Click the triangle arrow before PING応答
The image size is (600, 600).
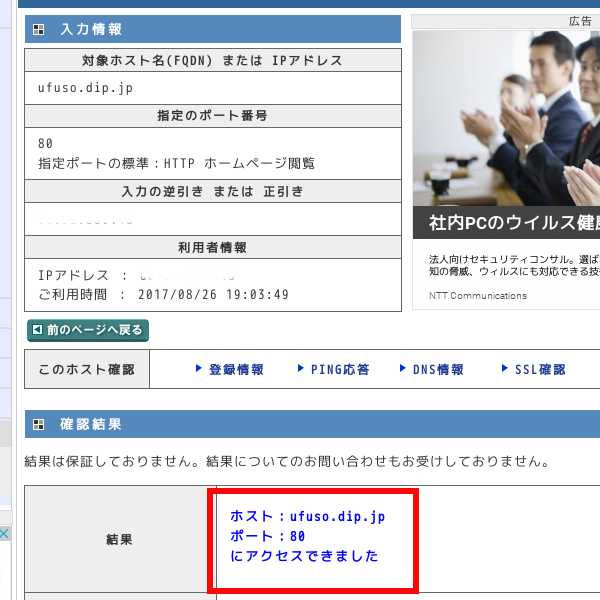pyautogui.click(x=301, y=369)
